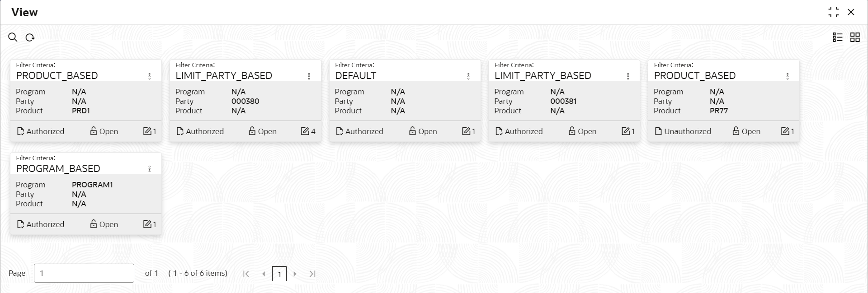Click the edit count icon on PR77 card
The image size is (868, 293).
pos(785,131)
